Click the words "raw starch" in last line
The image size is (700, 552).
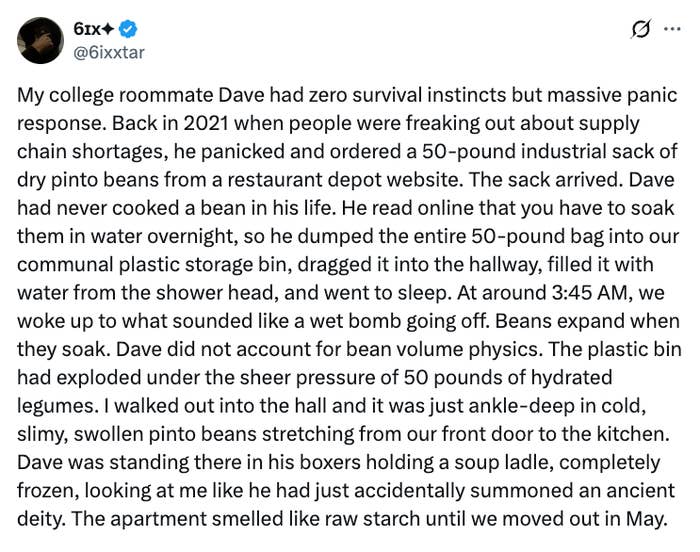372,519
